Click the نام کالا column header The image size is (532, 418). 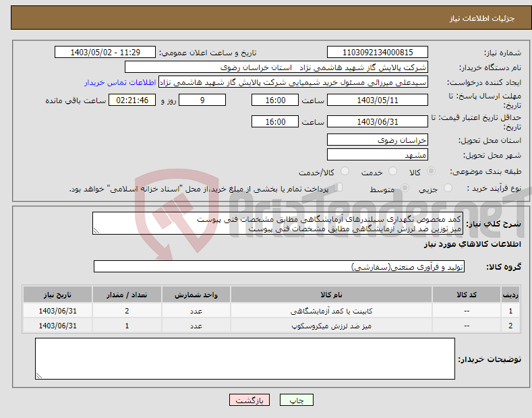coord(331,295)
